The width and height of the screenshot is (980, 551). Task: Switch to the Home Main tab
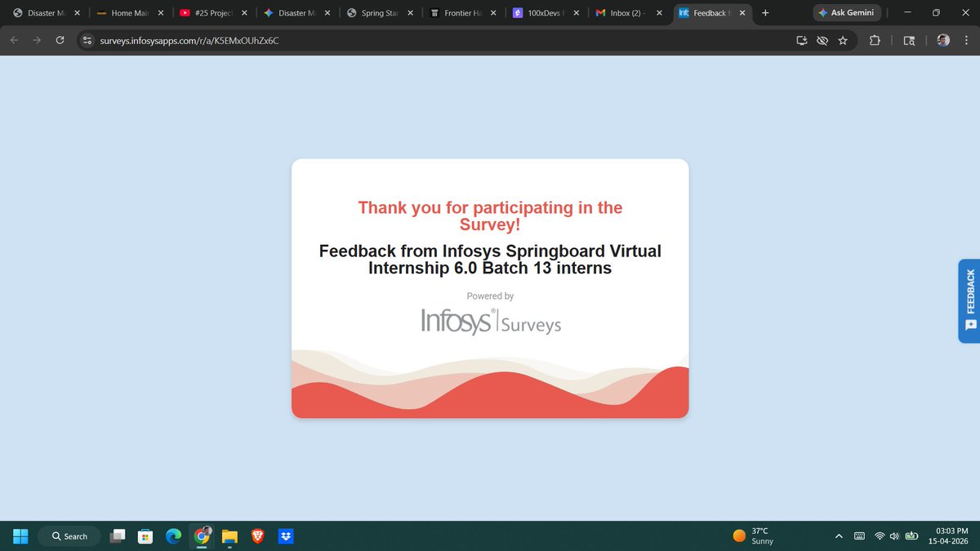[131, 13]
